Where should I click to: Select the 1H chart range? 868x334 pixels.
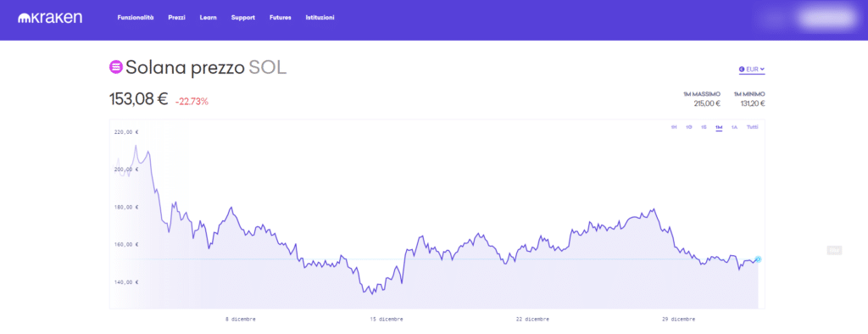tap(674, 127)
